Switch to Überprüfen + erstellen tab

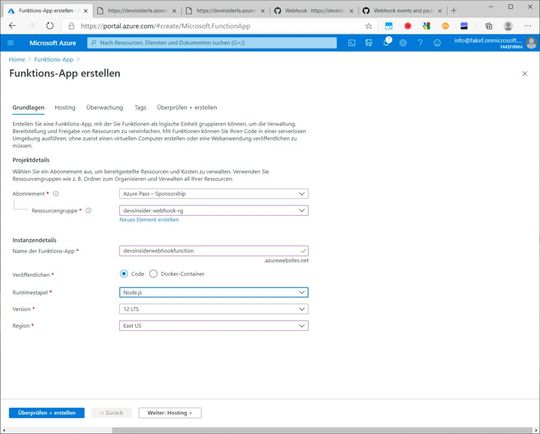[187, 107]
